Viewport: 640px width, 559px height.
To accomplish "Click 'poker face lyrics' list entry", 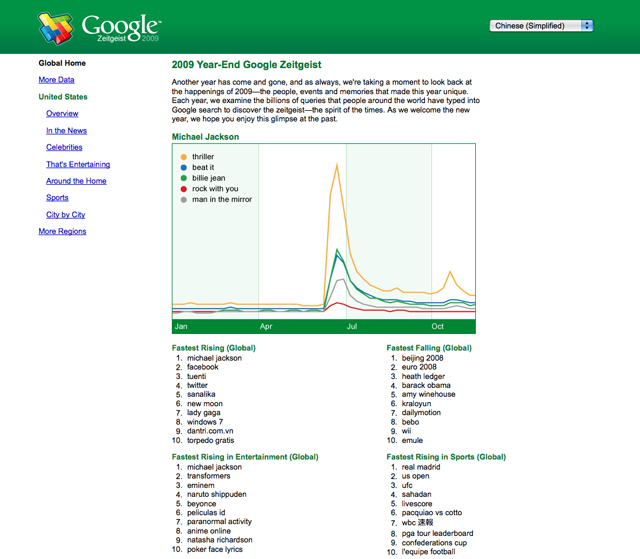I will point(215,549).
